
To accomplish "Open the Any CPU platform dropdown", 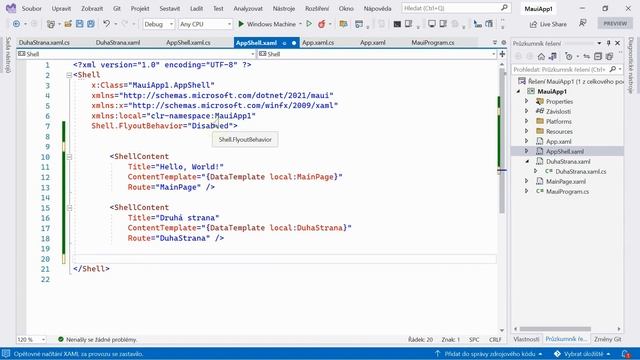I will point(205,24).
